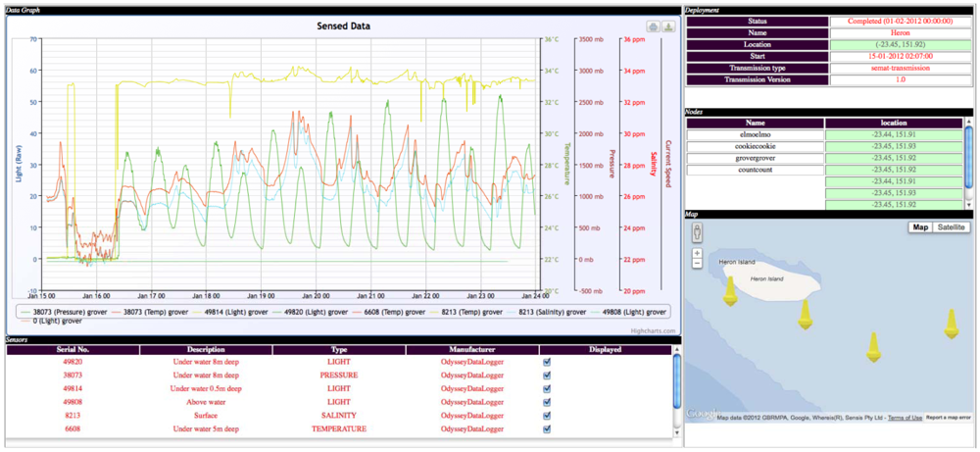This screenshot has height=452, width=980.
Task: Click the Sensors table scrollbar thumb
Action: [676, 377]
